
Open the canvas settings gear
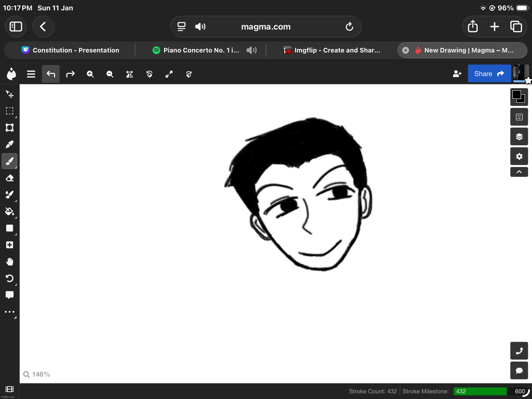coord(519,156)
